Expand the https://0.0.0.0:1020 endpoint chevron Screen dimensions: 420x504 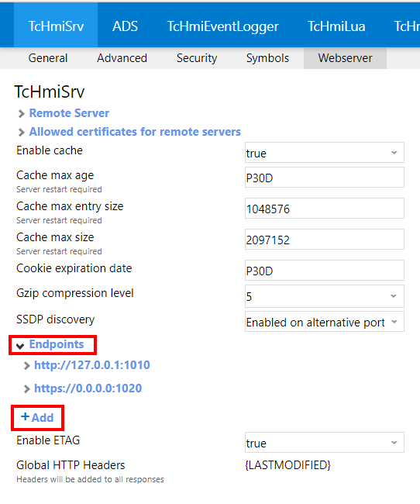pos(26,389)
